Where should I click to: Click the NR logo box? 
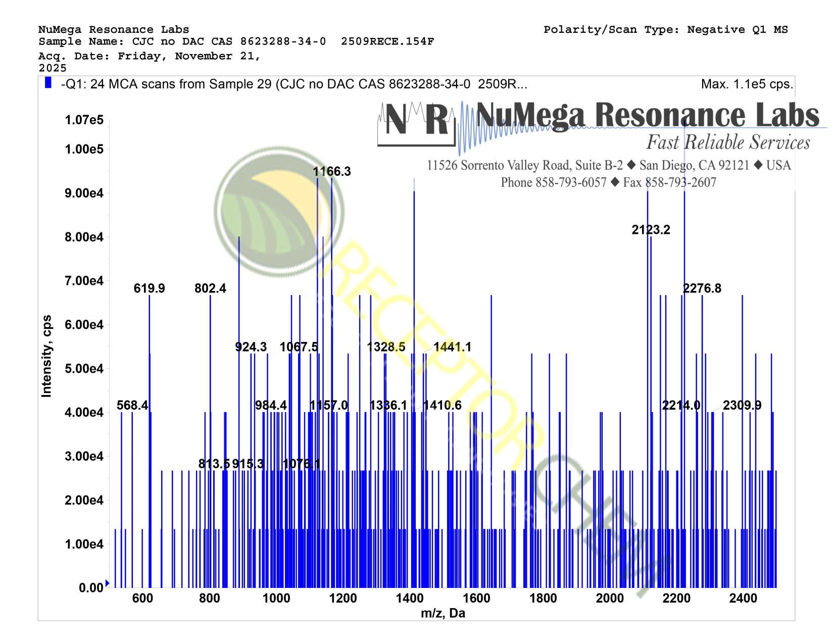coord(416,123)
